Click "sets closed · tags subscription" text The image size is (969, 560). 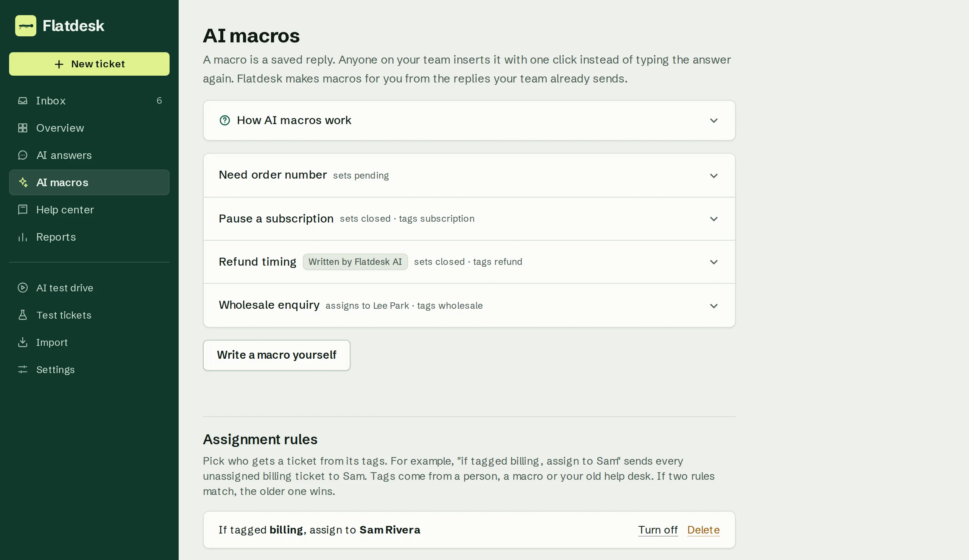coord(407,219)
